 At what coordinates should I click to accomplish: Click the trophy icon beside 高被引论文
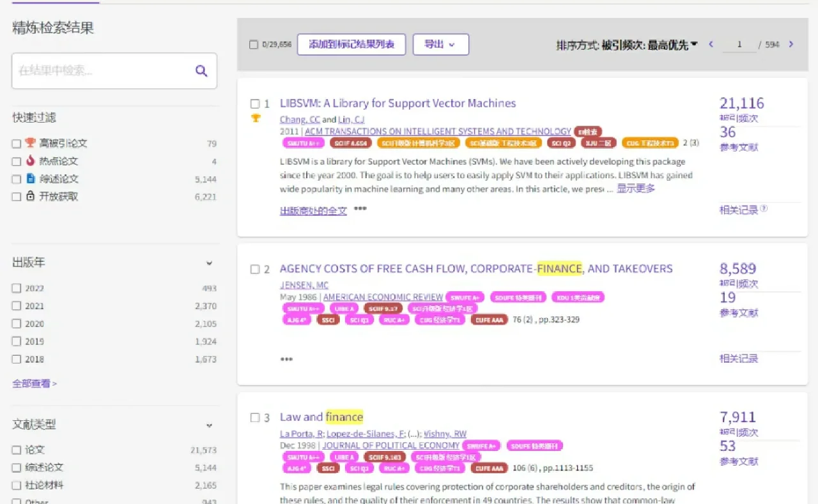(30, 143)
